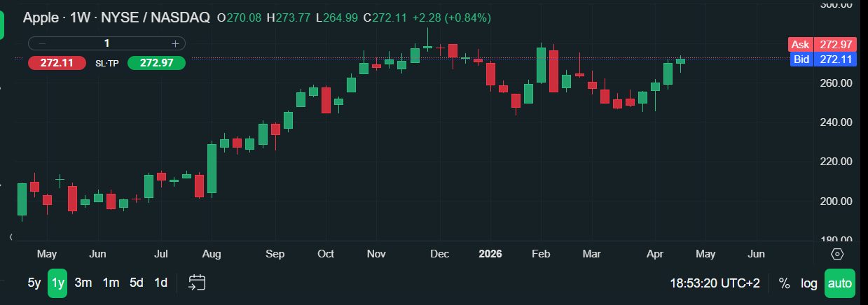
Task: Open timezone menu at 18:53:20 UTC+2
Action: (x=715, y=283)
